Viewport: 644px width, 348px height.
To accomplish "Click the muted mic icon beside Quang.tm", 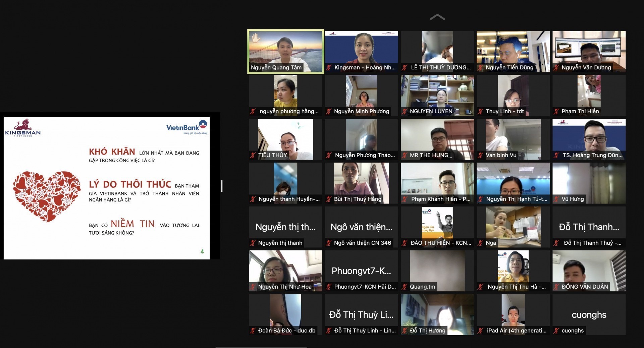I will [x=405, y=287].
